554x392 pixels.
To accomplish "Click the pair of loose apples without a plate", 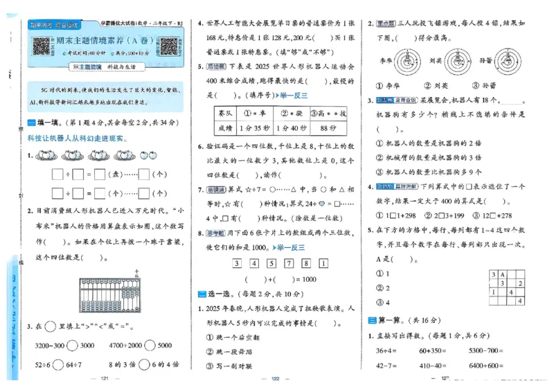I will (148, 155).
